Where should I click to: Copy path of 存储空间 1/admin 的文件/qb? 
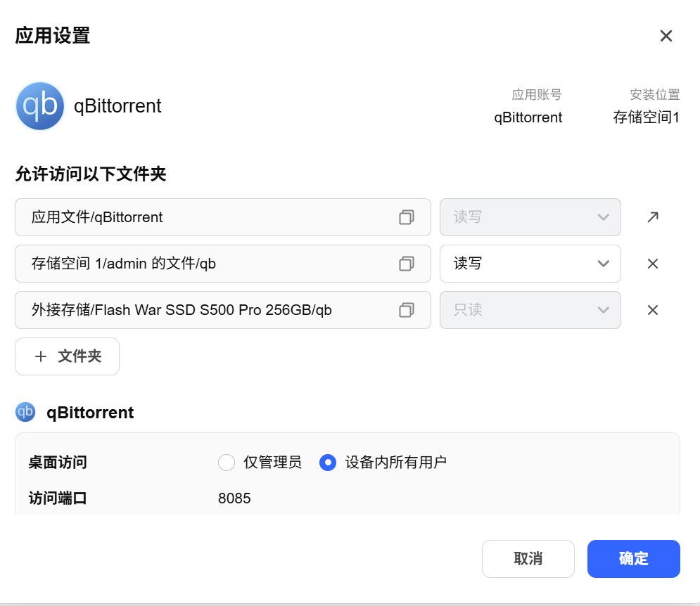pyautogui.click(x=406, y=264)
